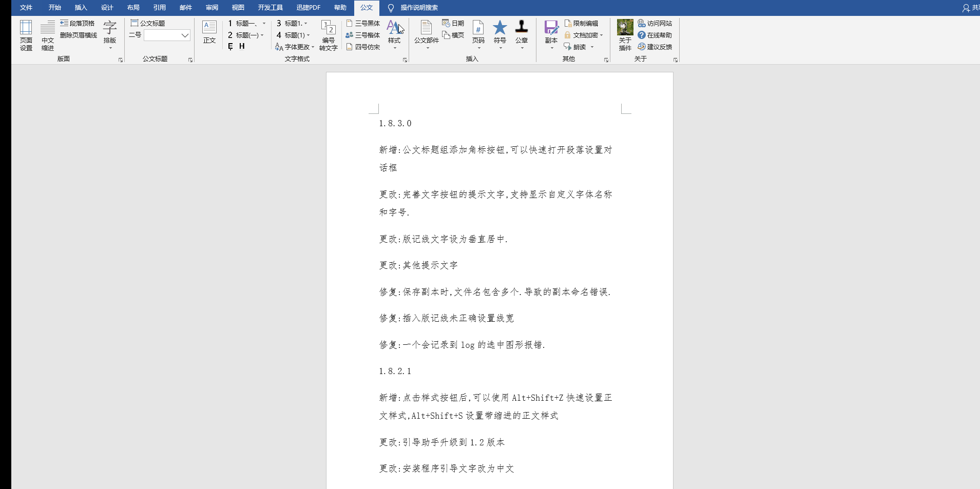The image size is (980, 489).
Task: Expand the 朗读 dropdown arrow
Action: (592, 47)
